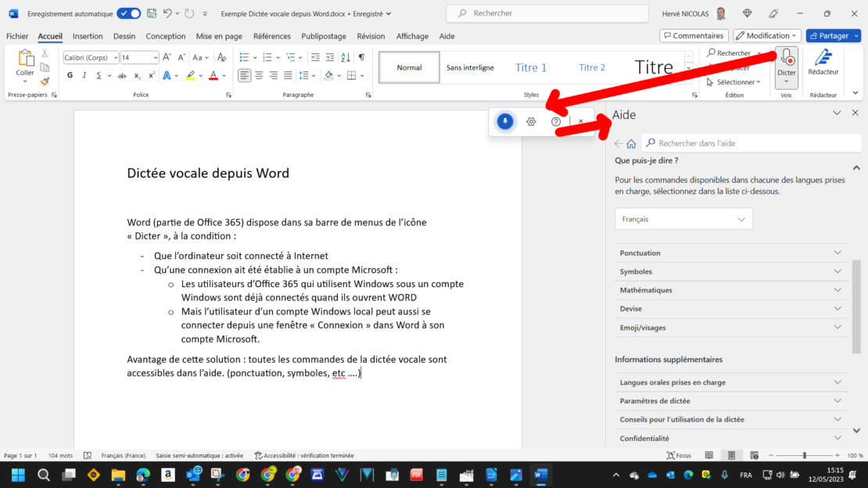Viewport: 868px width, 488px height.
Task: Click Sélectionner in Édition group
Action: [x=733, y=82]
